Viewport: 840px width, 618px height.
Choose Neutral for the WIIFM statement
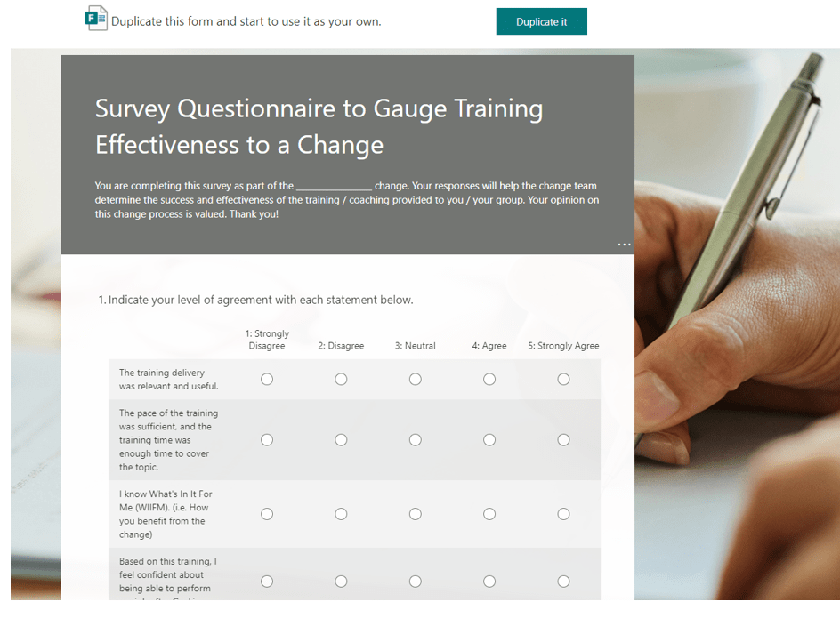point(416,514)
